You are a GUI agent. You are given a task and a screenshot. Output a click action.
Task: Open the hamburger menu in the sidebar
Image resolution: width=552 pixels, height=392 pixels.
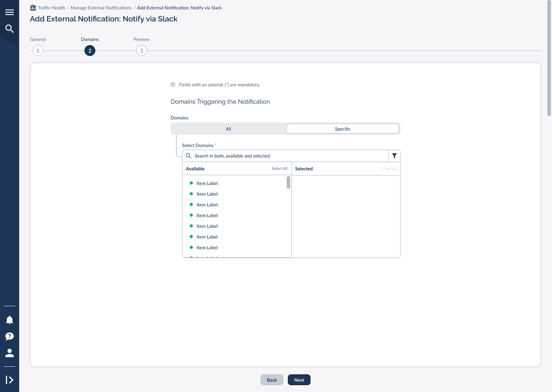pyautogui.click(x=9, y=12)
